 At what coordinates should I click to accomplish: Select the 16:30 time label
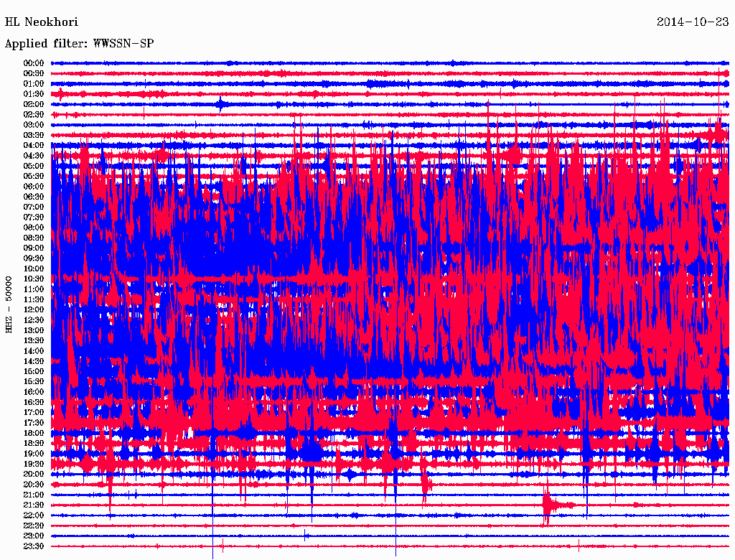click(x=33, y=402)
